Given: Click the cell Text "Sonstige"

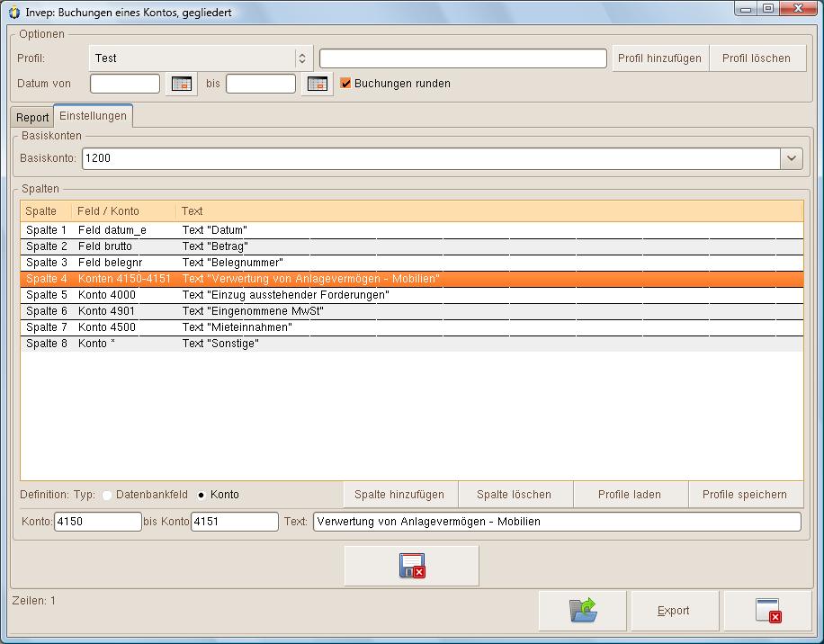Looking at the screenshot, I should point(220,344).
